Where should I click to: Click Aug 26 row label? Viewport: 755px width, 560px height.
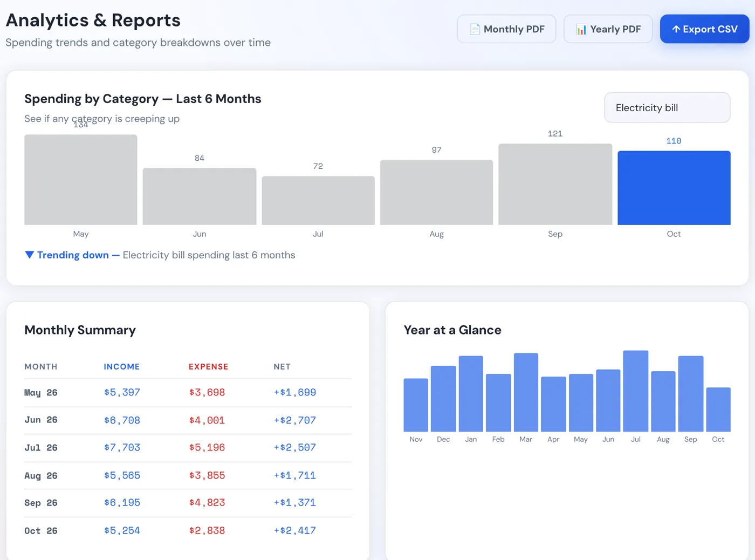tap(41, 476)
